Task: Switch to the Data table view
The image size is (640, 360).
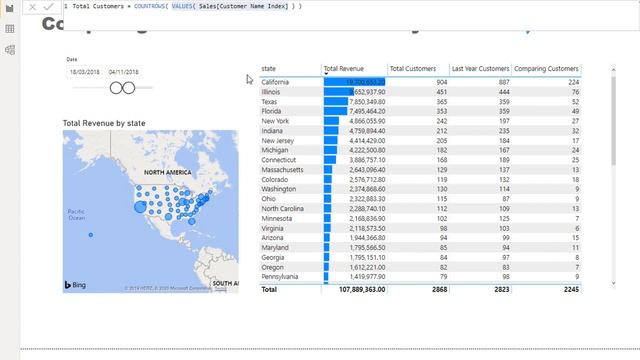Action: [x=10, y=29]
